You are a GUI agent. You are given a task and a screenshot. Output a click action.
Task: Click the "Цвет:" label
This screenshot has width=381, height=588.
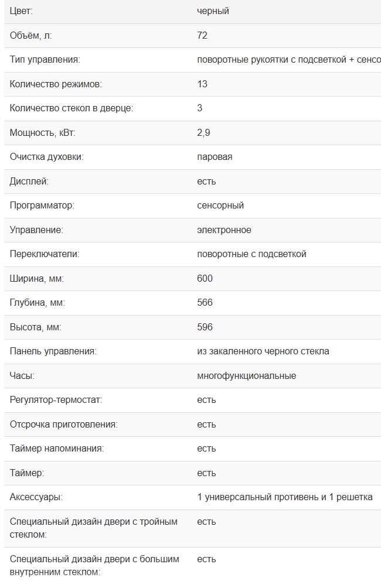click(x=21, y=11)
